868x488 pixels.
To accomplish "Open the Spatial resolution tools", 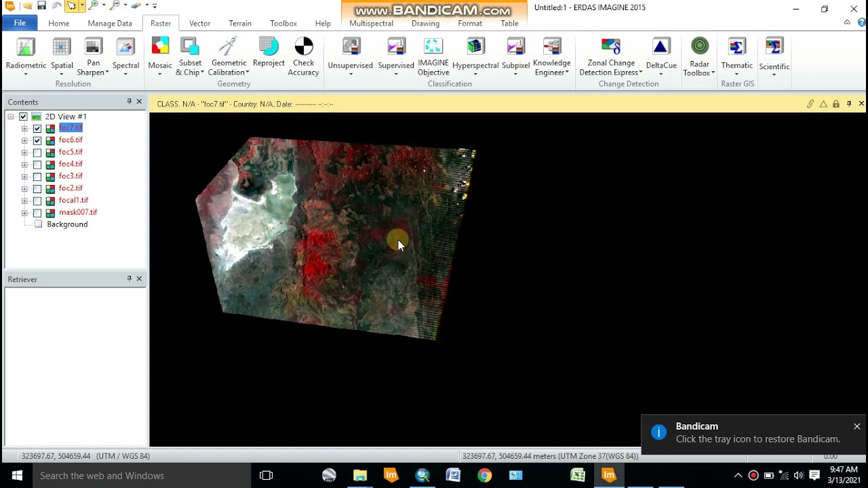I will click(x=62, y=56).
